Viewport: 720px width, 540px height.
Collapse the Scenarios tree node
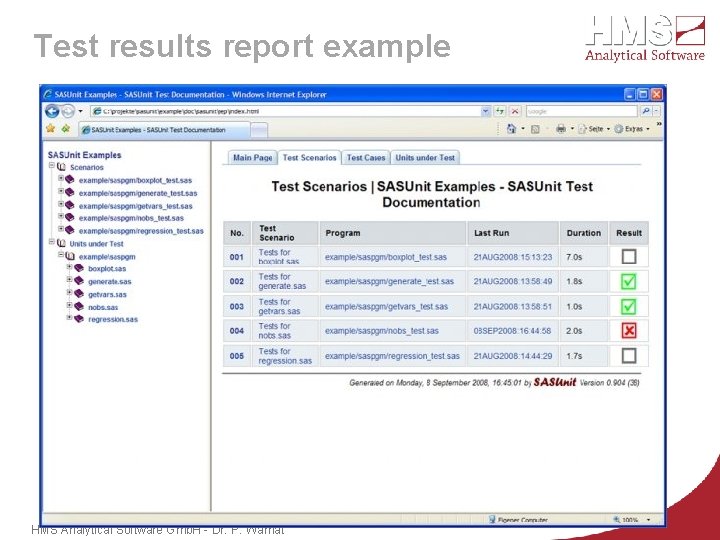coord(52,165)
